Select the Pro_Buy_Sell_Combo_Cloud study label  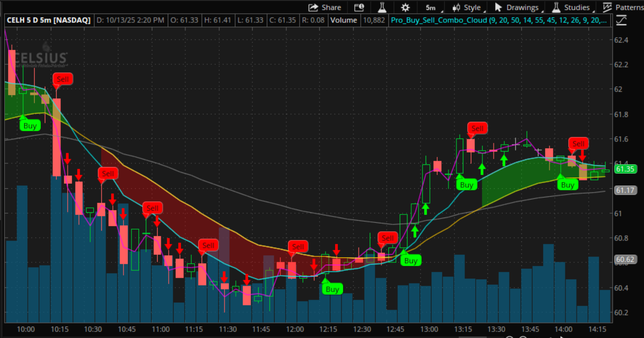[498, 20]
